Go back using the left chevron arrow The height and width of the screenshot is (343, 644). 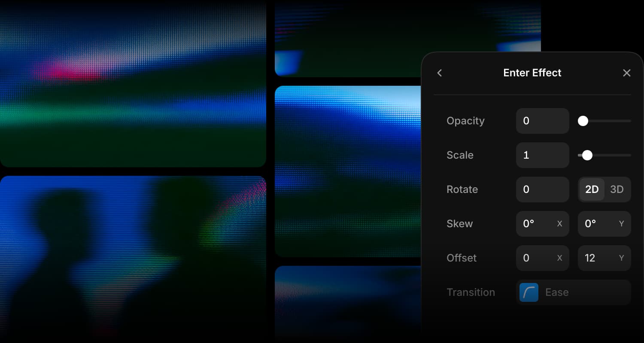tap(439, 73)
